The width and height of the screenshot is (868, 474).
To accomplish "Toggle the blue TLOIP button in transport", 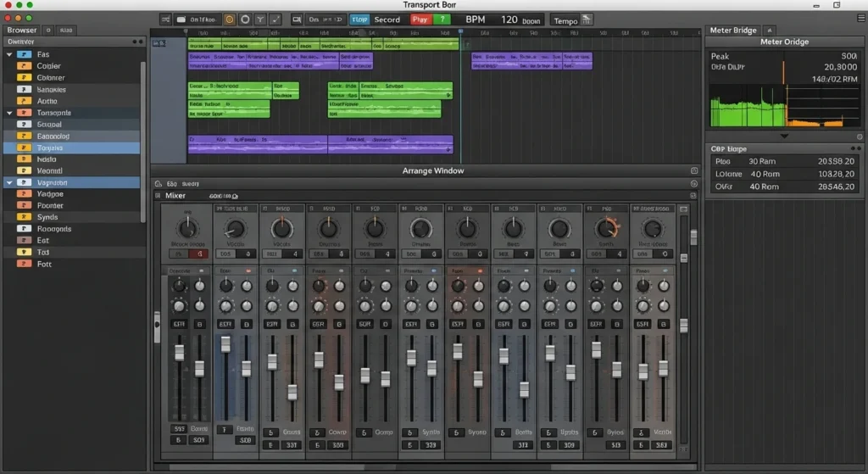I will click(359, 20).
